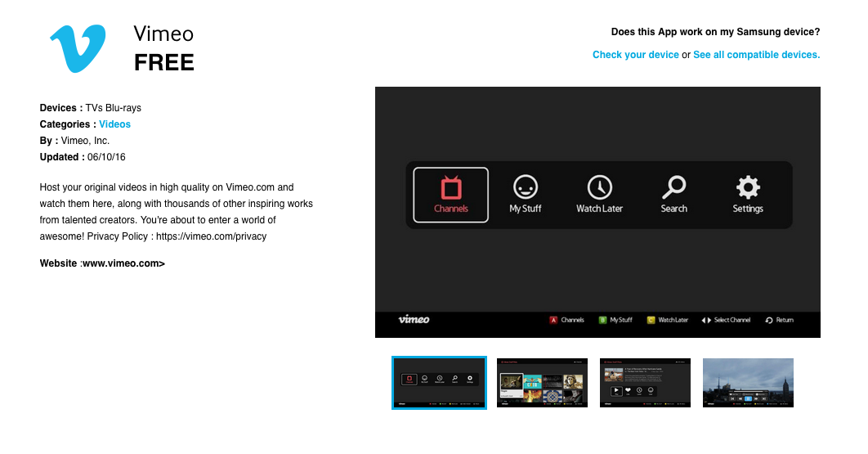The width and height of the screenshot is (868, 454).
Task: Click the Return arrow icon in footer
Action: click(x=769, y=320)
